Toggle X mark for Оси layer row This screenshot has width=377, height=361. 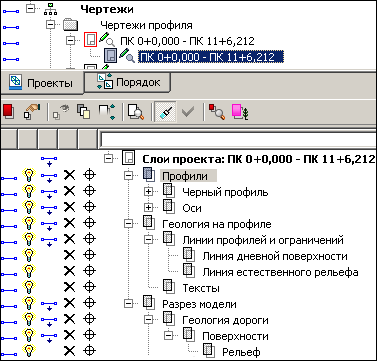coord(69,207)
